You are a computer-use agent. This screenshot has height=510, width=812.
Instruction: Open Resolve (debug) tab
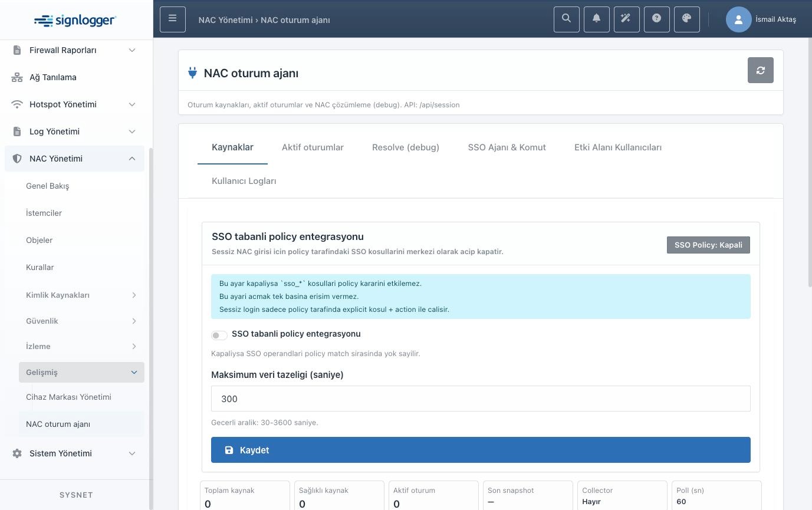(x=406, y=147)
